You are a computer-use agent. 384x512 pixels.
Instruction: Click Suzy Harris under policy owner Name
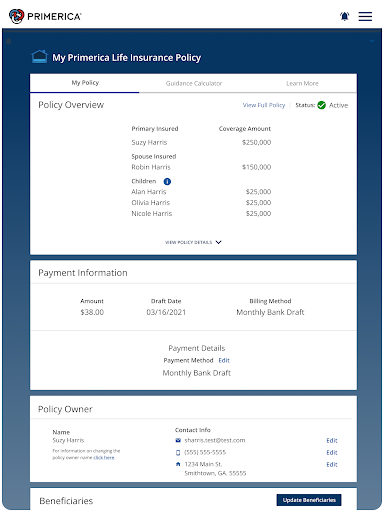[x=68, y=440]
